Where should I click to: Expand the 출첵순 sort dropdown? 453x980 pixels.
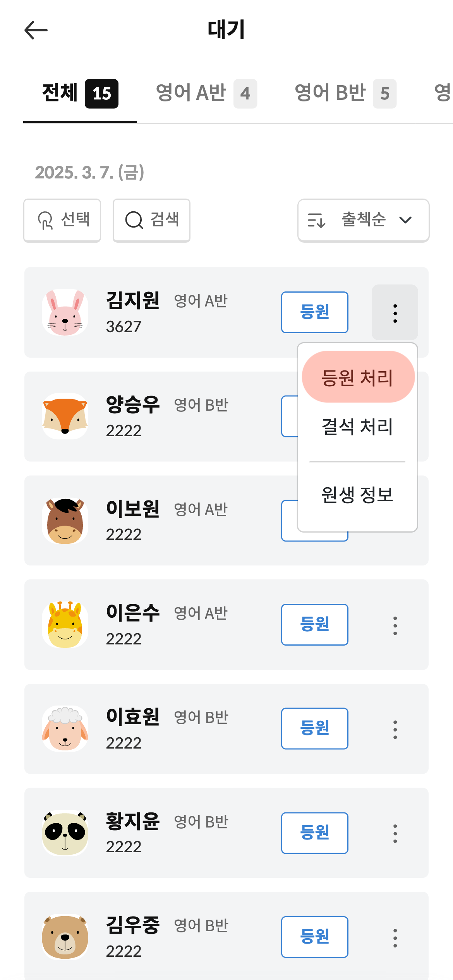point(363,220)
